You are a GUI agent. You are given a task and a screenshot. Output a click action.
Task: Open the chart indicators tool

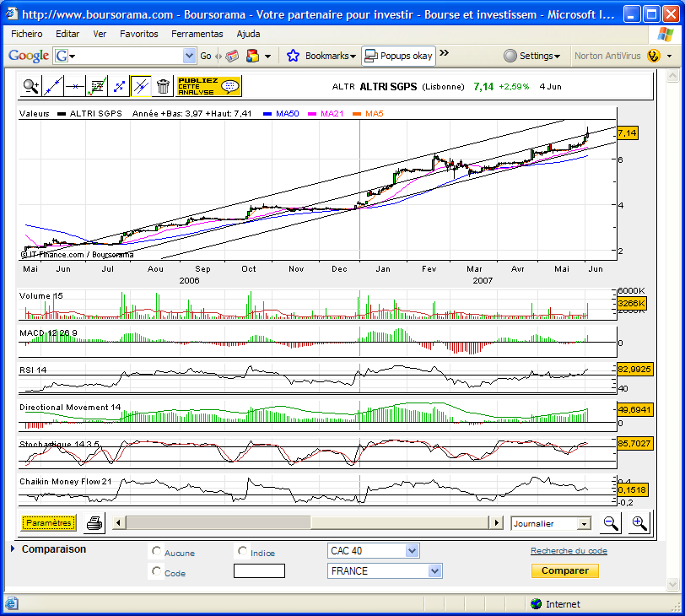coord(97,86)
